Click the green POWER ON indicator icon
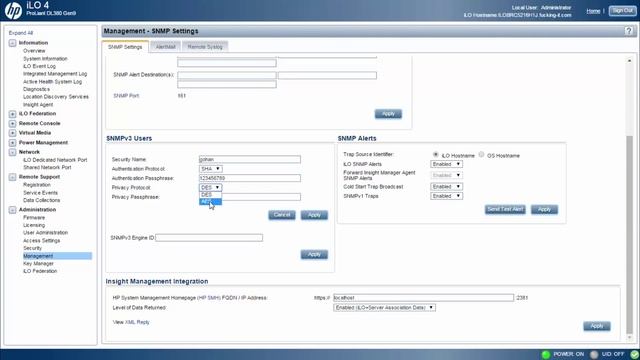 [x=545, y=354]
